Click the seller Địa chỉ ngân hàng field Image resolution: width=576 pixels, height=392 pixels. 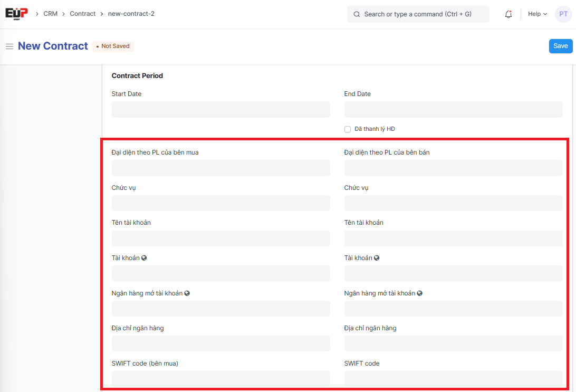[453, 343]
